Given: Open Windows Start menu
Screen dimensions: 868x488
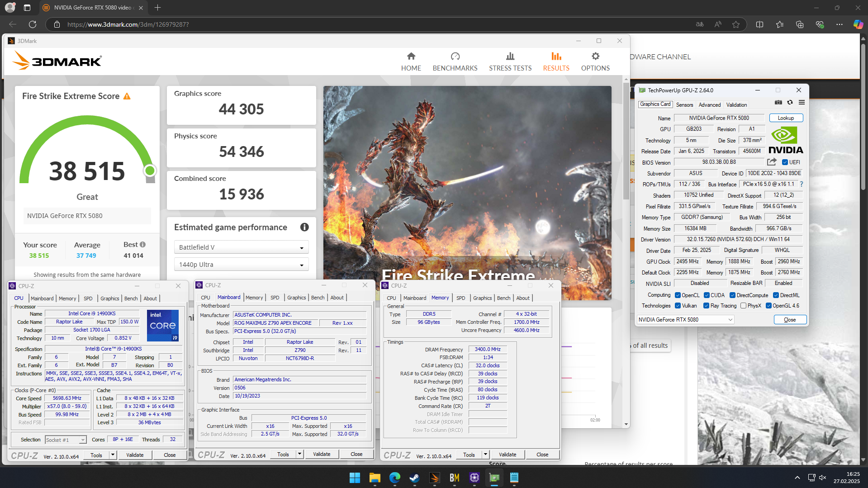Looking at the screenshot, I should click(355, 478).
